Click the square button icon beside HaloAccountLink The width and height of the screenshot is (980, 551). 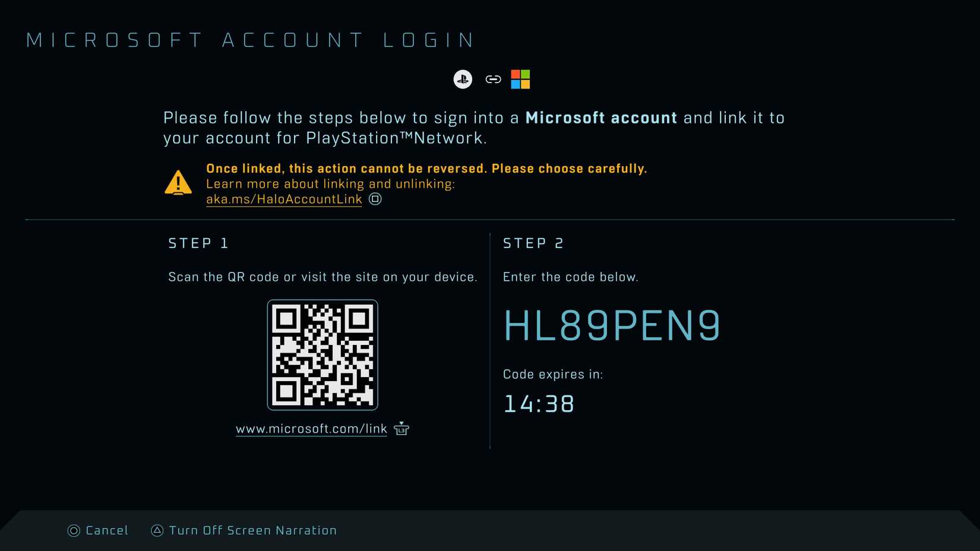[x=375, y=199]
